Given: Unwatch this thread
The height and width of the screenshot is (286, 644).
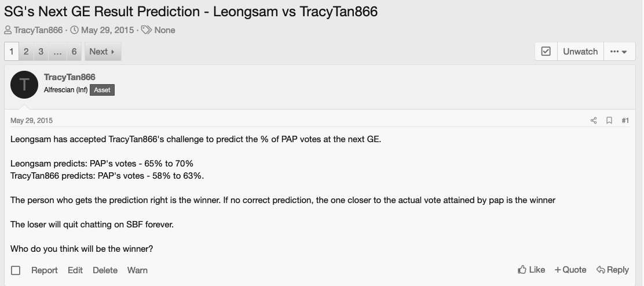Looking at the screenshot, I should [580, 52].
